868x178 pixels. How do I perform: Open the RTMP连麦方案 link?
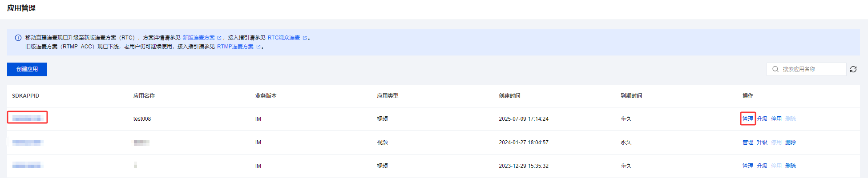click(x=235, y=47)
